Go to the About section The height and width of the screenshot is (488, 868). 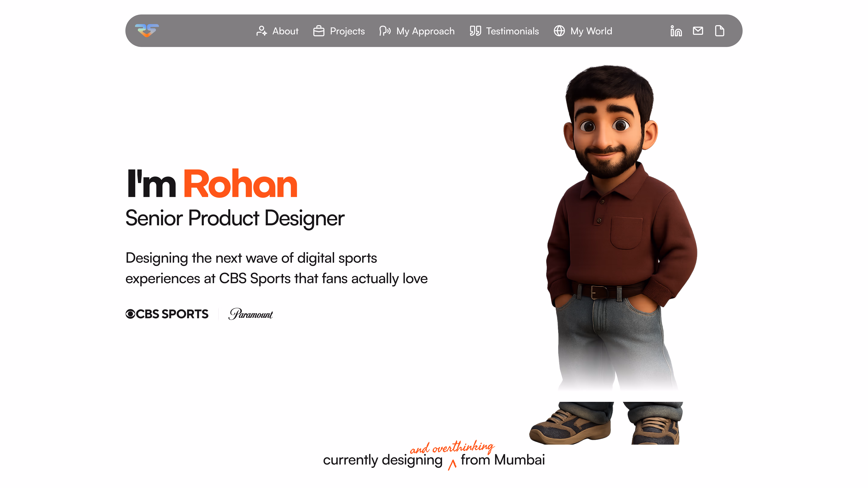(285, 31)
